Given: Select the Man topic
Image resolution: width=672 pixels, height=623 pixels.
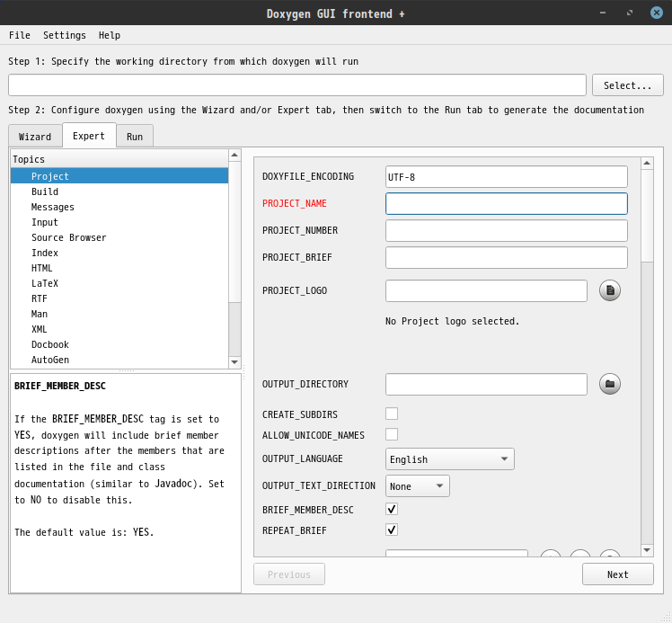Looking at the screenshot, I should coord(119,314).
